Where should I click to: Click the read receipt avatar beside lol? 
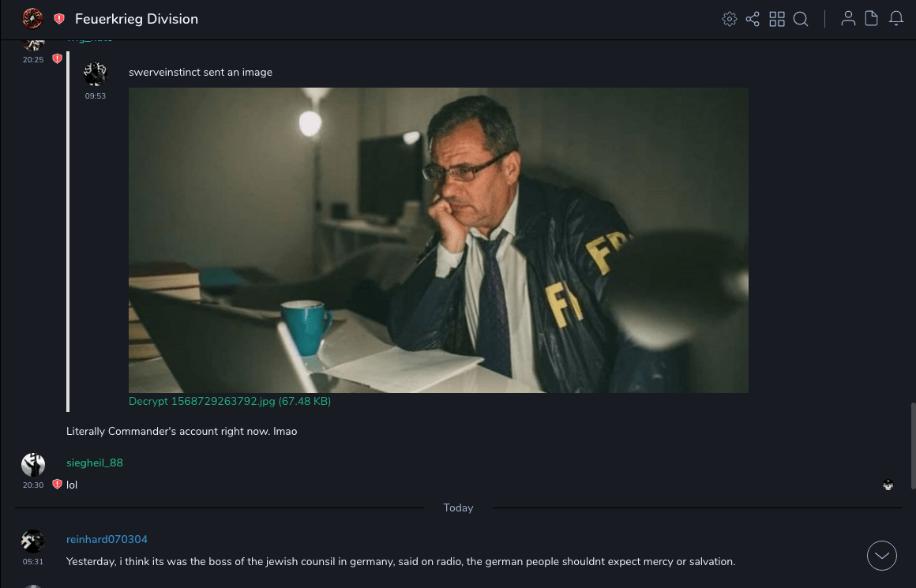(x=888, y=485)
